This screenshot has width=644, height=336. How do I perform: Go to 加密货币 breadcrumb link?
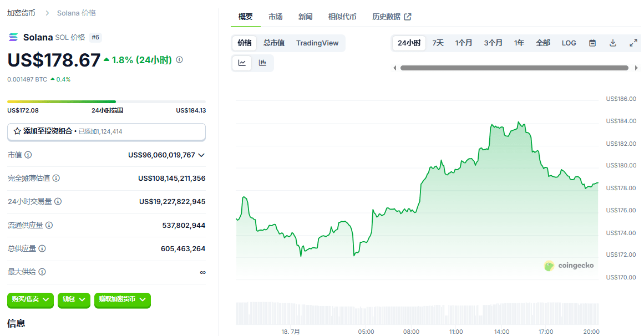[21, 13]
